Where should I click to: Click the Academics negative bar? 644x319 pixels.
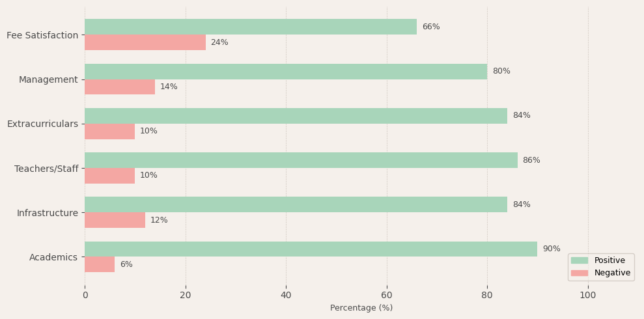(x=100, y=264)
